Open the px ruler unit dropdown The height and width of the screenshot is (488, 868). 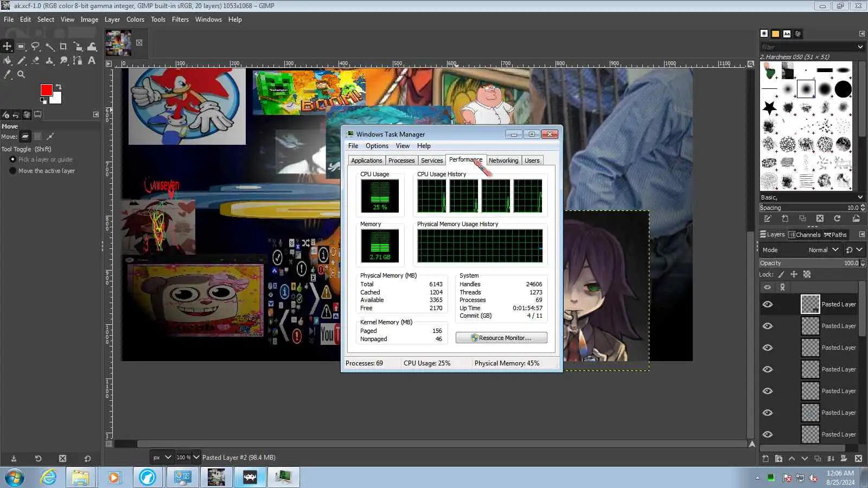[162, 458]
